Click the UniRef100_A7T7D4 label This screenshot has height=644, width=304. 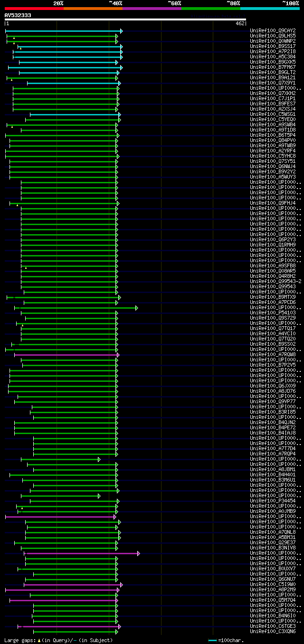tap(273, 449)
